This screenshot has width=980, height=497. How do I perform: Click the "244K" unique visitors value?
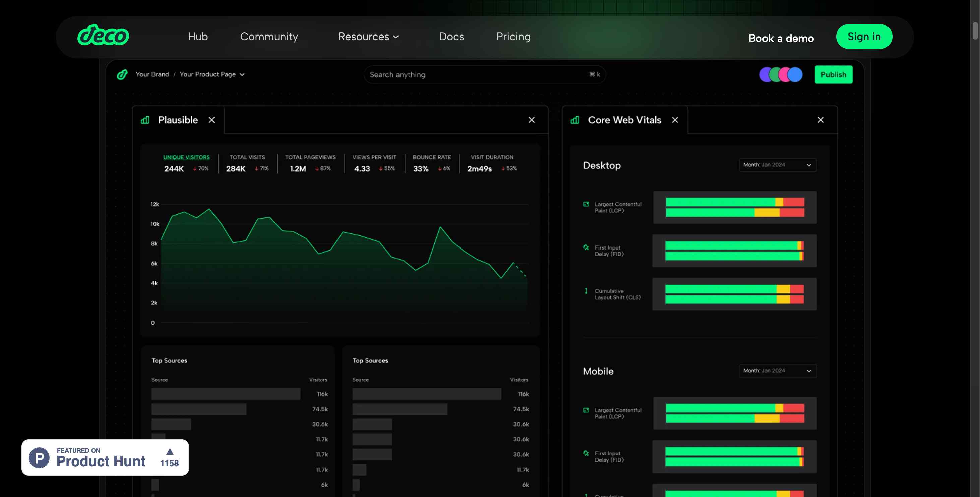174,169
